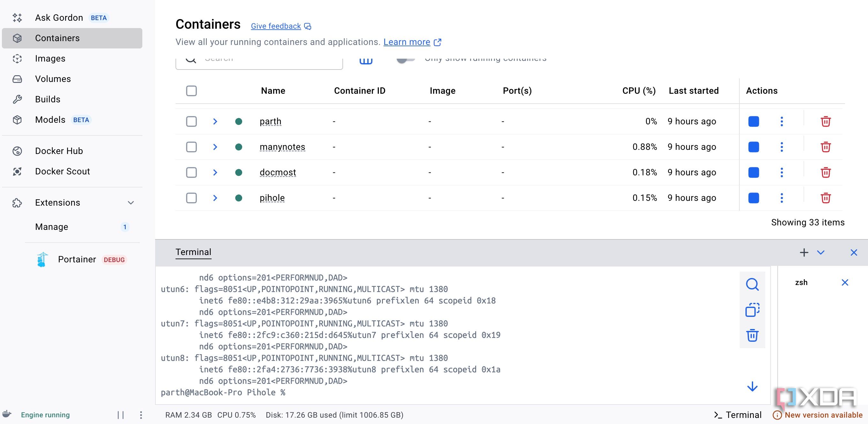
Task: Check the parth container checkbox
Action: click(191, 121)
